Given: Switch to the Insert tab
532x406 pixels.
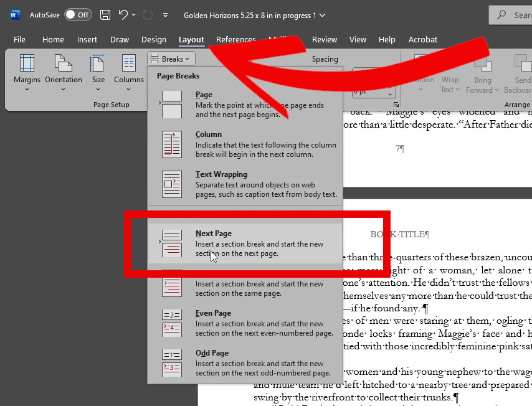Looking at the screenshot, I should [x=87, y=40].
